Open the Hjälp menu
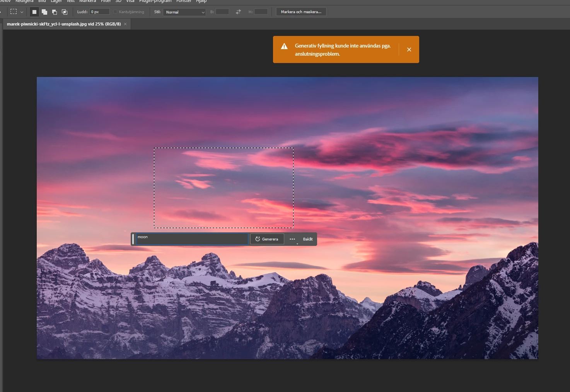Viewport: 570px width, 392px height. click(201, 1)
